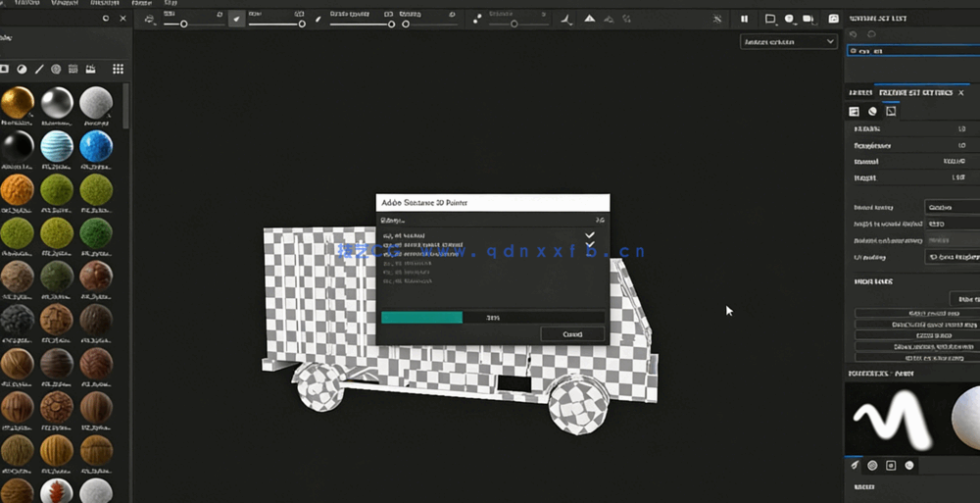The width and height of the screenshot is (980, 503).
Task: Click the pause rendering icon in toolbar
Action: coord(744,19)
